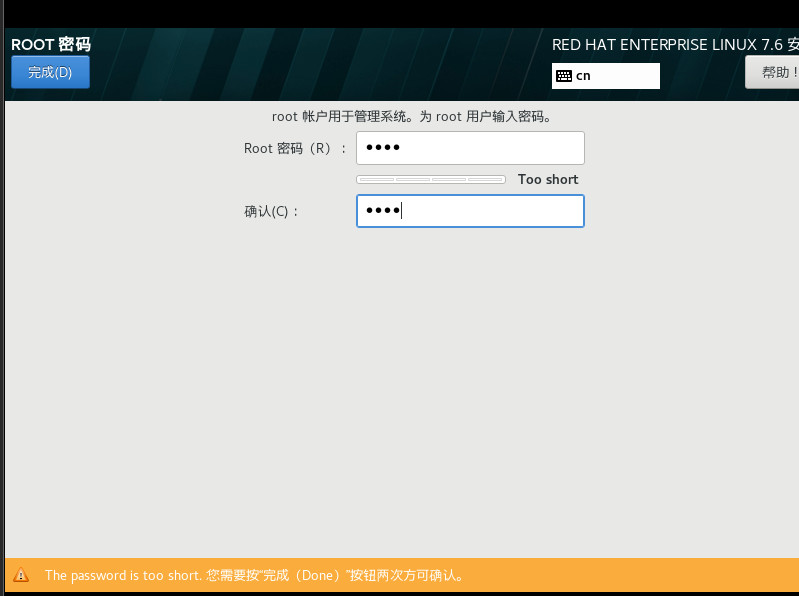The image size is (799, 596).
Task: Click the "Too short" strength label
Action: point(548,180)
